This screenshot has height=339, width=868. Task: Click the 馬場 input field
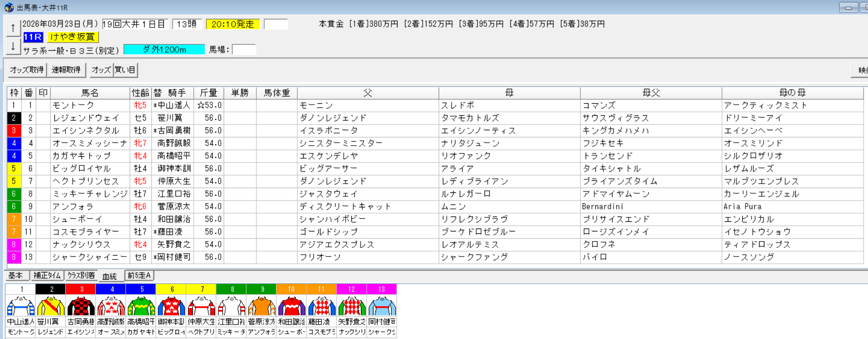243,50
